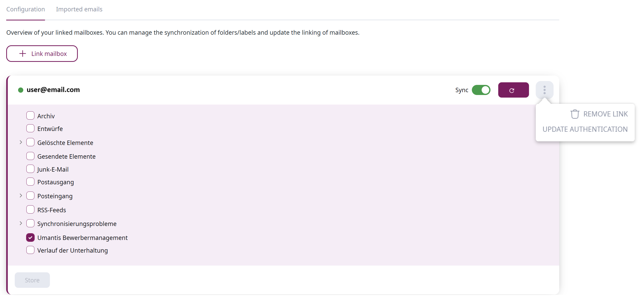Click the Verlauf der Unterhaltung folder label
The image size is (644, 300).
pyautogui.click(x=72, y=251)
